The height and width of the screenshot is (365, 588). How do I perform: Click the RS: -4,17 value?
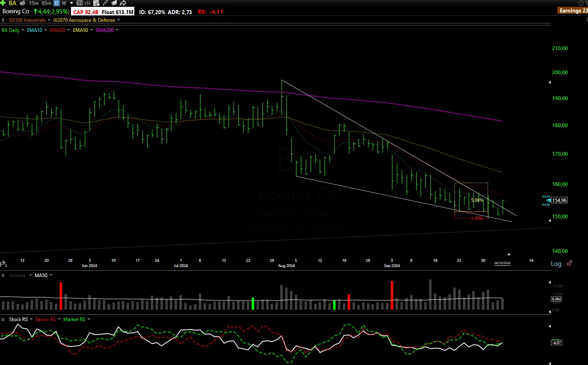point(211,12)
